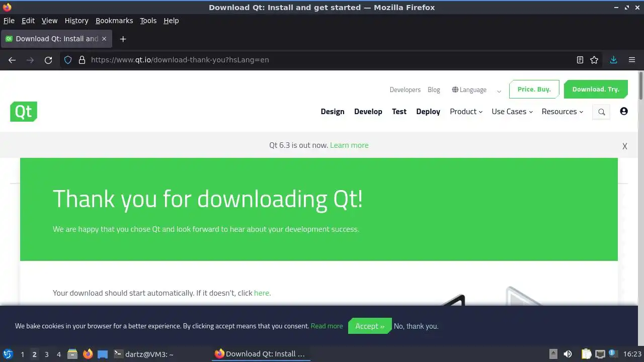Open the Bookmarks menu
The image size is (644, 362).
point(114,21)
